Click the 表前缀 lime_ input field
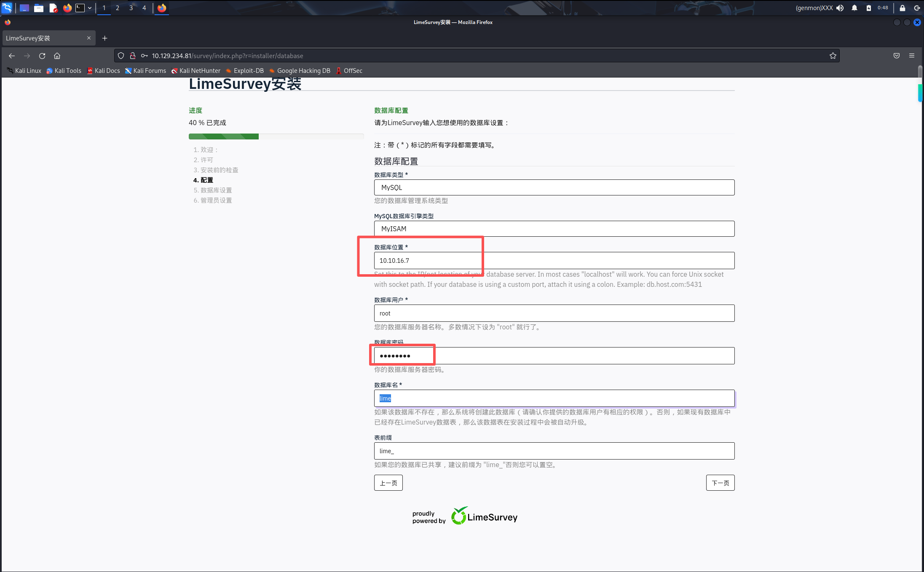The width and height of the screenshot is (924, 572). pyautogui.click(x=554, y=451)
